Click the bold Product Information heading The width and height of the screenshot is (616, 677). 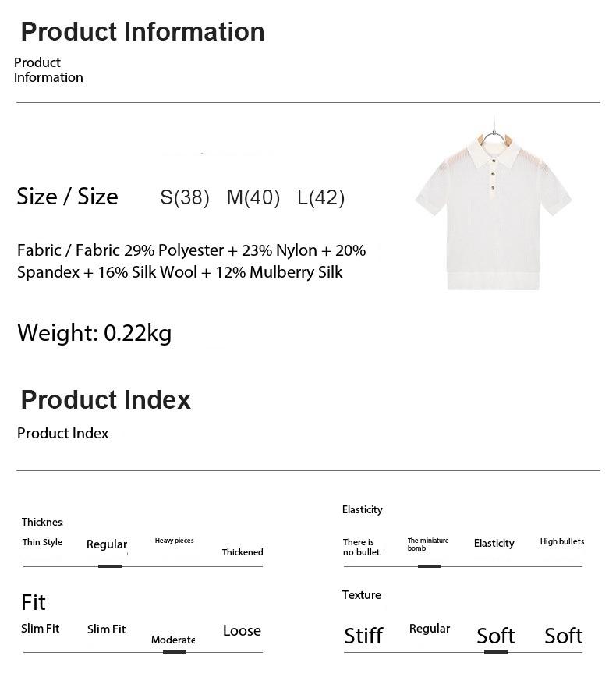[x=143, y=32]
